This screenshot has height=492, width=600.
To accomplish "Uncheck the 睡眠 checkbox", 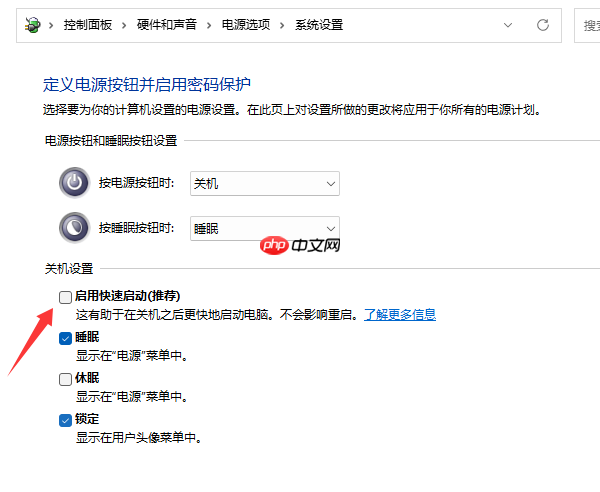I will point(65,338).
